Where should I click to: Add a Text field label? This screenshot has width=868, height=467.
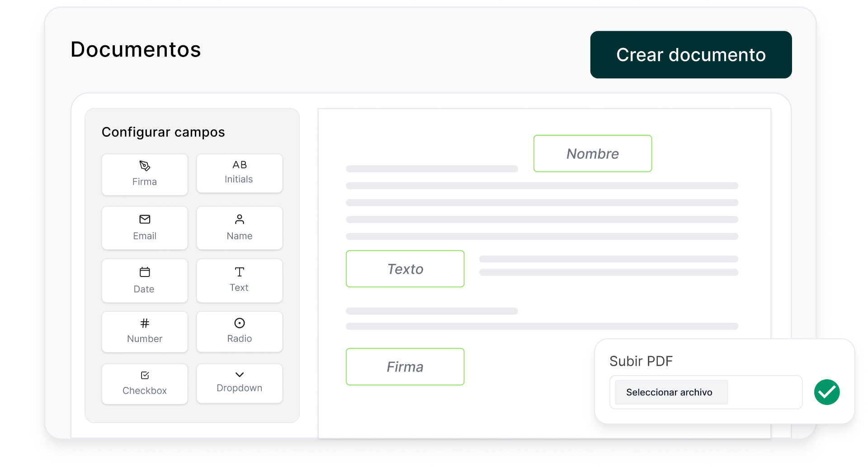tap(239, 287)
